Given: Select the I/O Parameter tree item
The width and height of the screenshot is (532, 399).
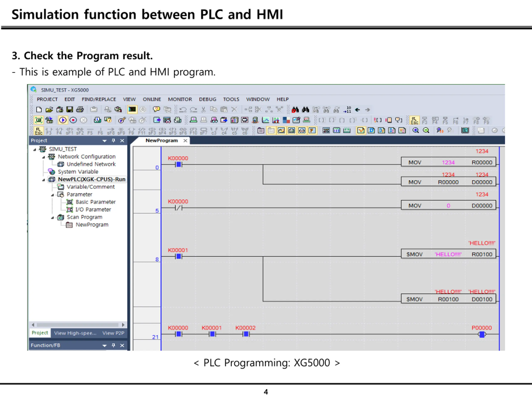Looking at the screenshot, I should 93,209.
